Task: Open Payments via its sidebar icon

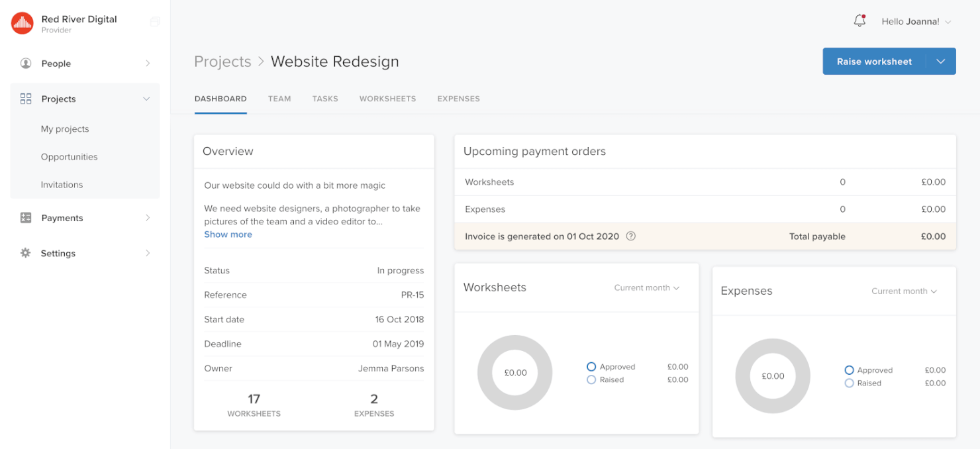Action: click(x=25, y=217)
